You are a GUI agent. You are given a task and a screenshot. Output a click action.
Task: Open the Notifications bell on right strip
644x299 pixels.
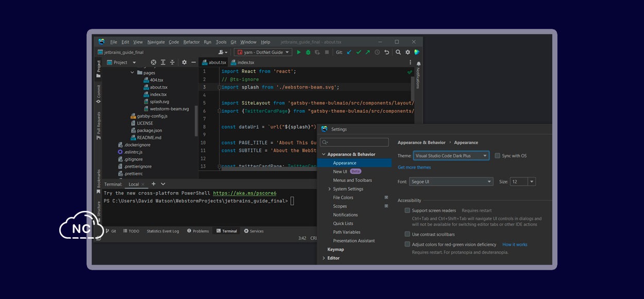(418, 64)
